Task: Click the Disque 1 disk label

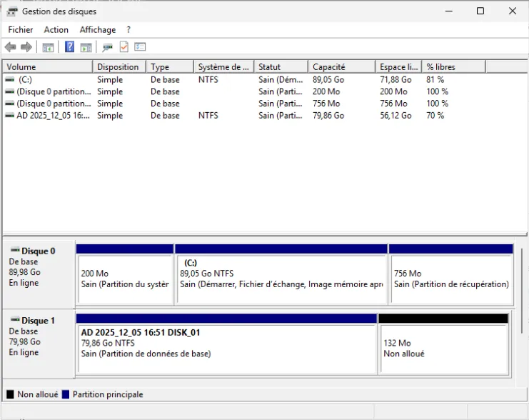Action: (x=39, y=321)
